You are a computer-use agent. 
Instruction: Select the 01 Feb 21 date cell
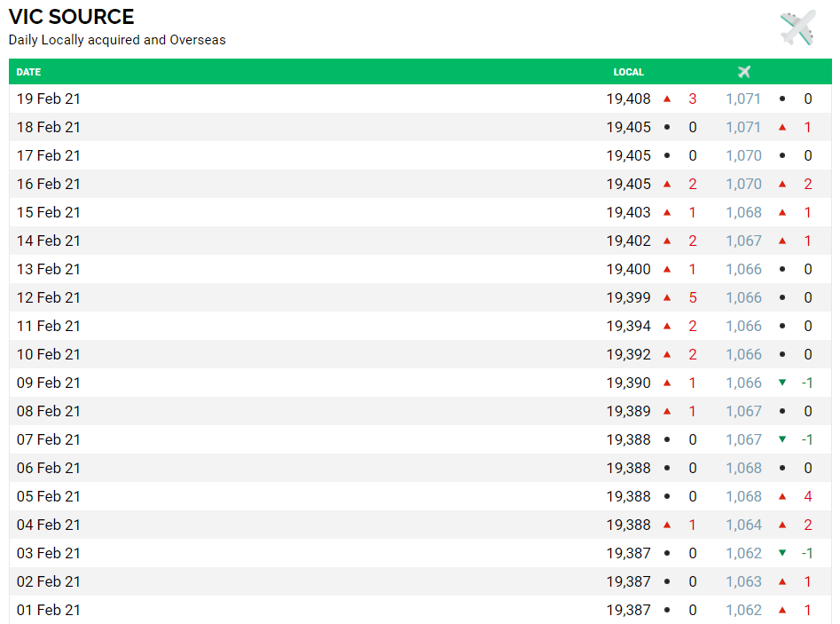click(x=49, y=610)
